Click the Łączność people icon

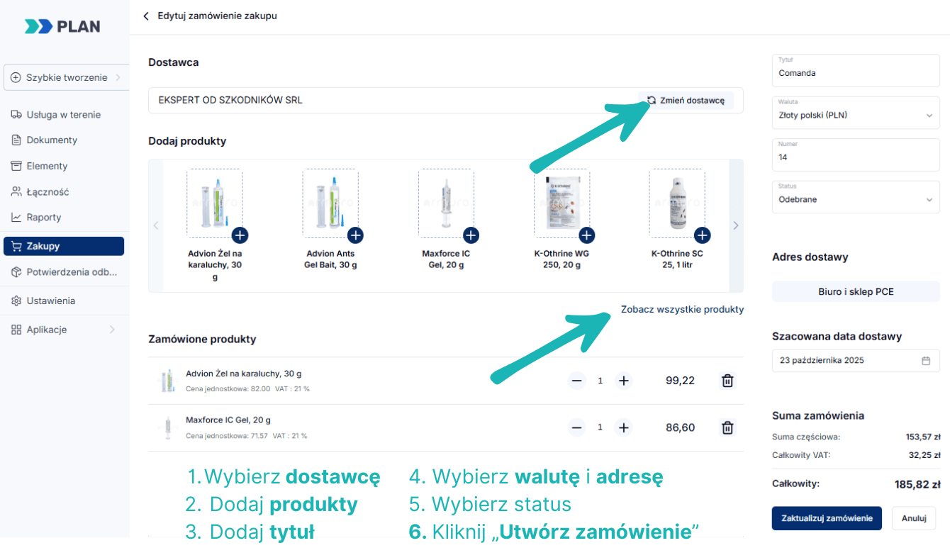tap(16, 191)
